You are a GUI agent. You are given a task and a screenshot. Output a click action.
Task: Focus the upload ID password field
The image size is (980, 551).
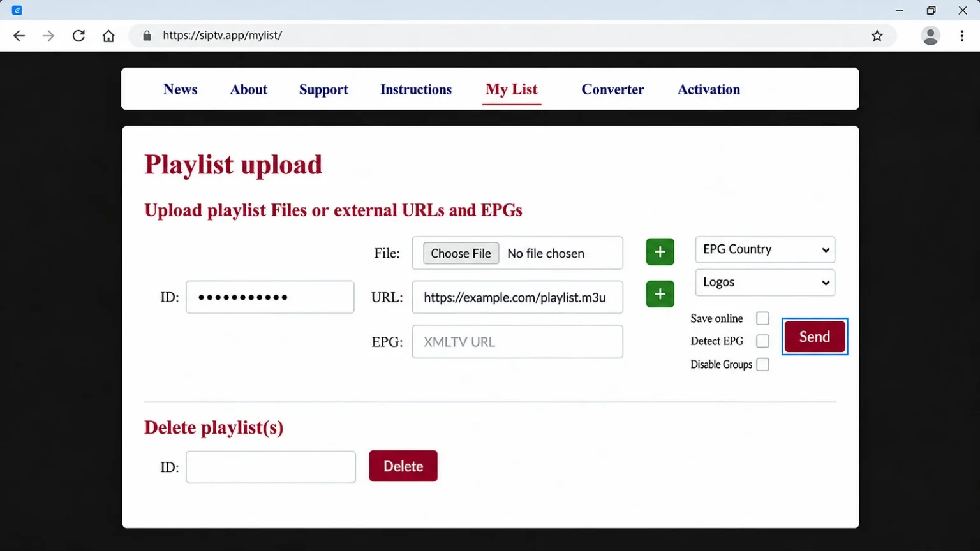pos(270,297)
